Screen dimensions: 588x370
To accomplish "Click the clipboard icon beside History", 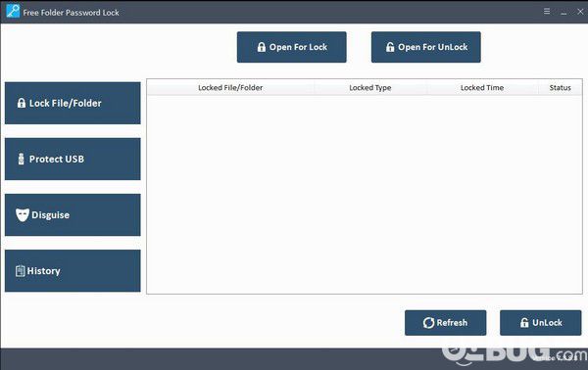I will point(21,271).
